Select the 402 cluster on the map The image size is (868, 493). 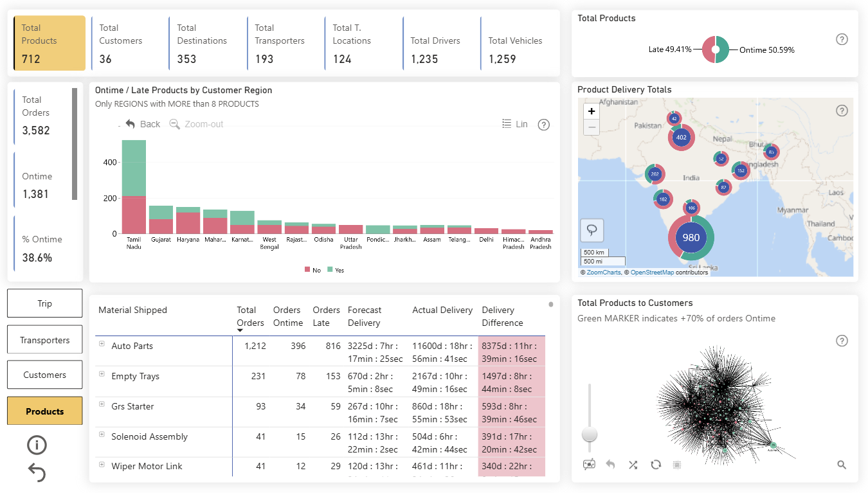(x=682, y=137)
